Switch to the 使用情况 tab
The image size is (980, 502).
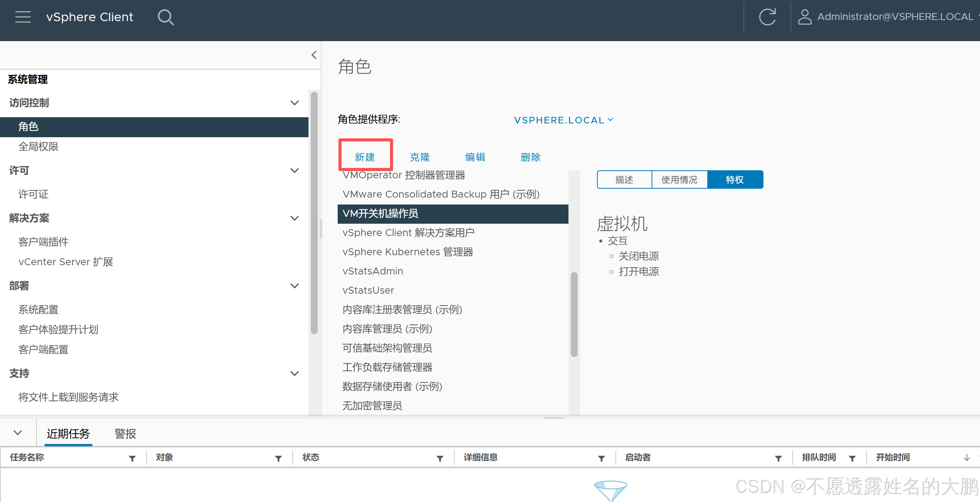pyautogui.click(x=679, y=180)
